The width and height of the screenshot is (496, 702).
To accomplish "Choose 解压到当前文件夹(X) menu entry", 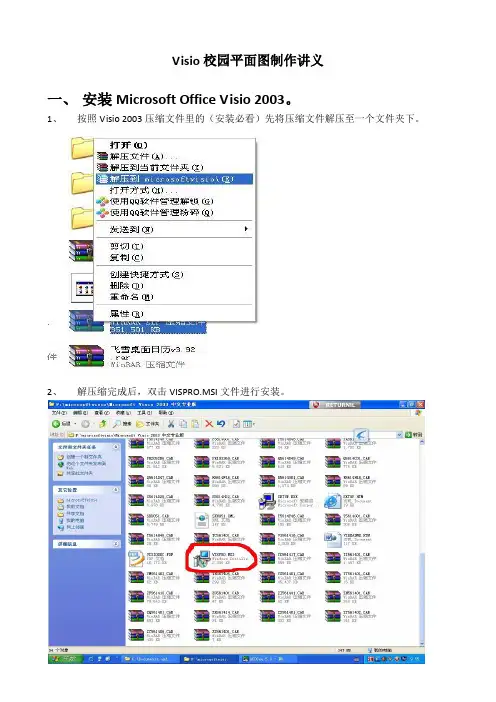I will click(x=174, y=167).
